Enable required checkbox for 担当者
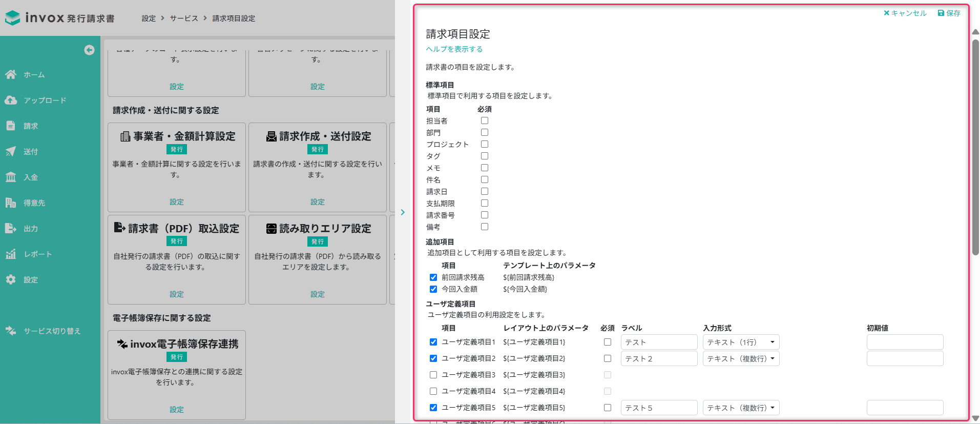The image size is (980, 424). point(485,120)
